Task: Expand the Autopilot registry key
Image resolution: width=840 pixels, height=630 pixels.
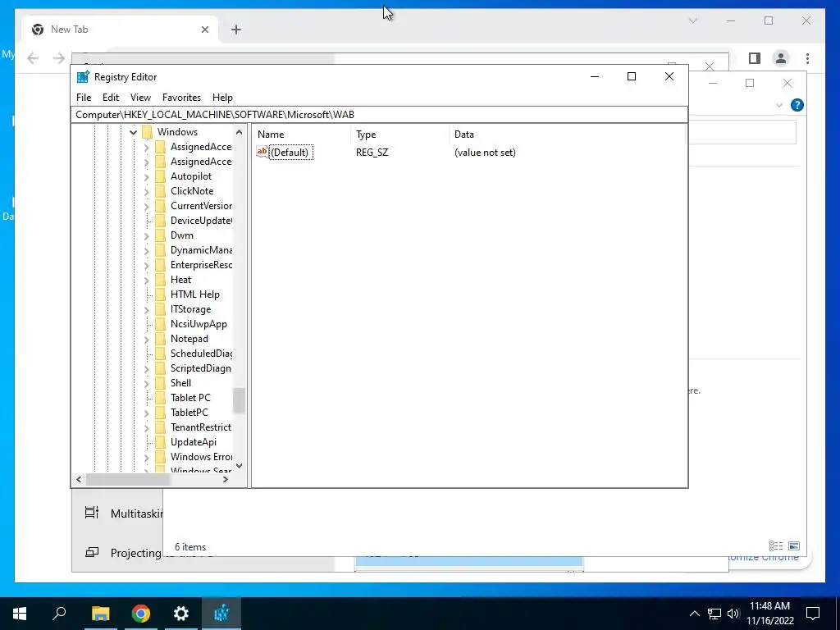Action: click(x=147, y=177)
